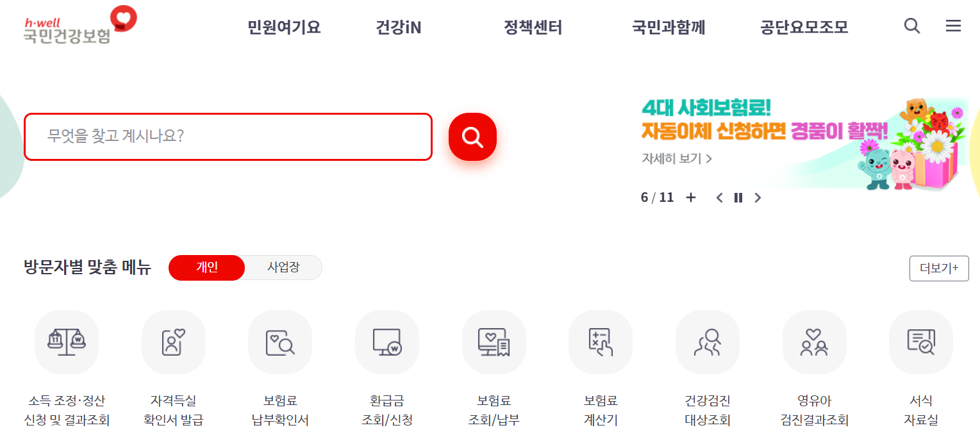This screenshot has width=980, height=446.
Task: Click the red search magnifier button
Action: (x=472, y=136)
